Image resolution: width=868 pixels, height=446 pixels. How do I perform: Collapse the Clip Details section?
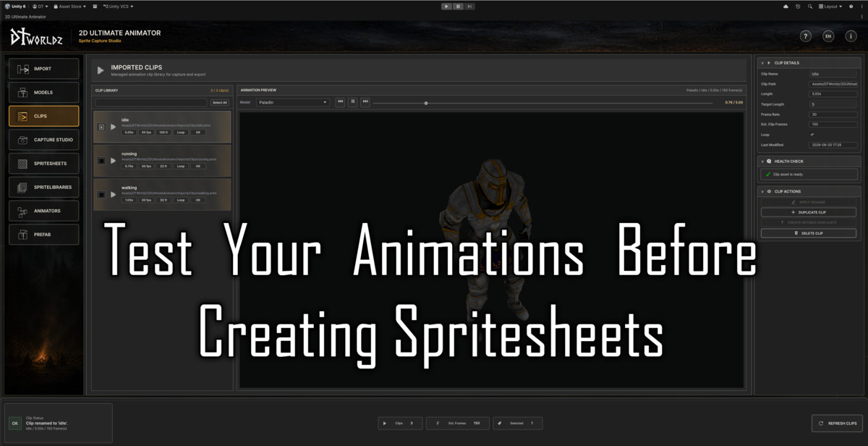(x=762, y=63)
